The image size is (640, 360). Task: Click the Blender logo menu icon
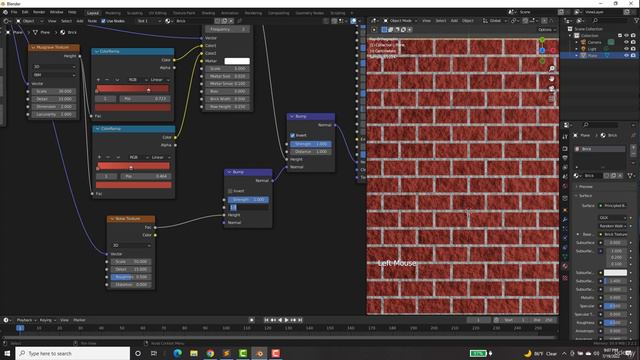click(x=5, y=12)
